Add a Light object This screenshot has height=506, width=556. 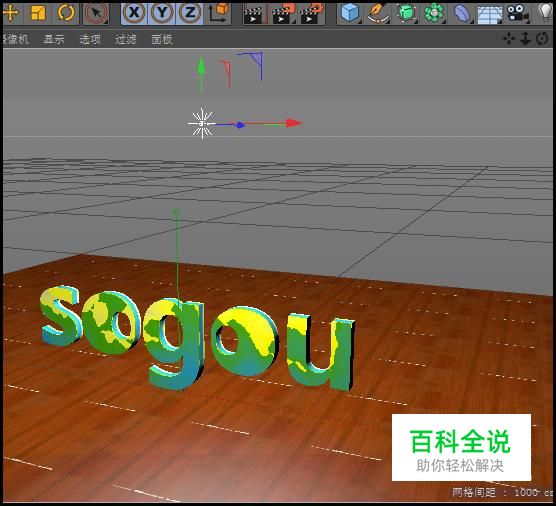pyautogui.click(x=545, y=13)
